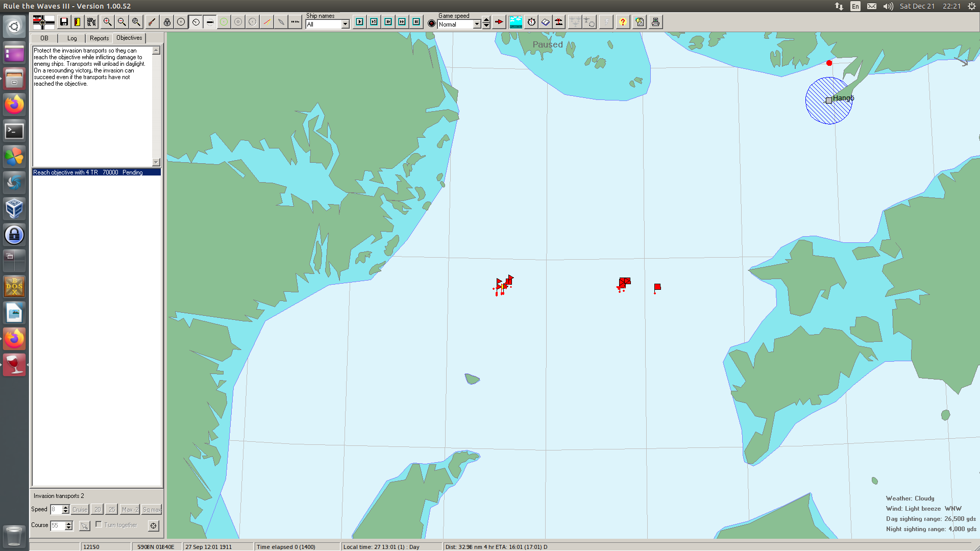Click the dotted line toolbar icon
Image resolution: width=980 pixels, height=551 pixels.
point(296,22)
